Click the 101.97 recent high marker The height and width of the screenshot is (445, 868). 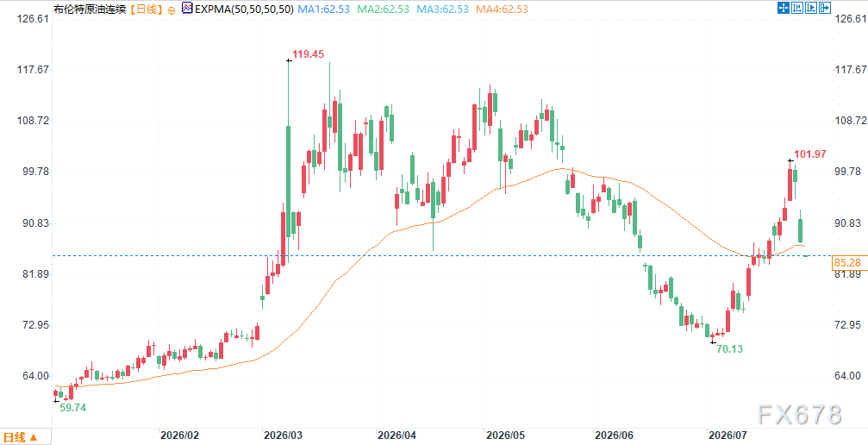810,154
